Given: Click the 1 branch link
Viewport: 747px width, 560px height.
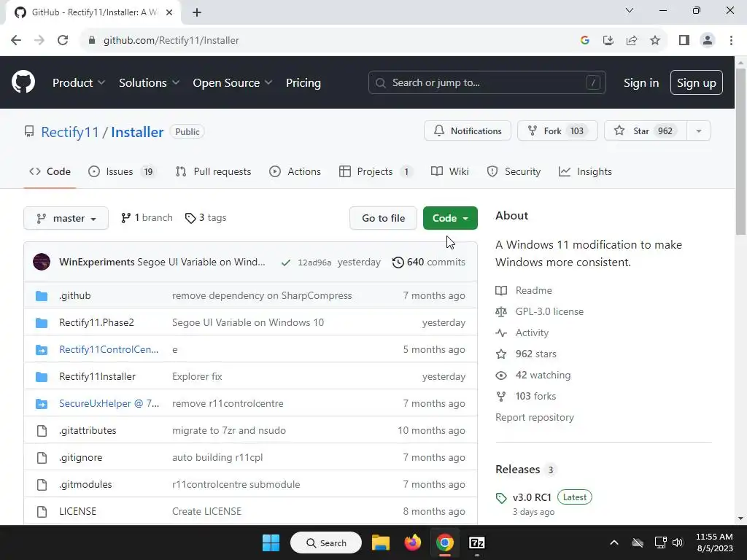Looking at the screenshot, I should tap(147, 217).
